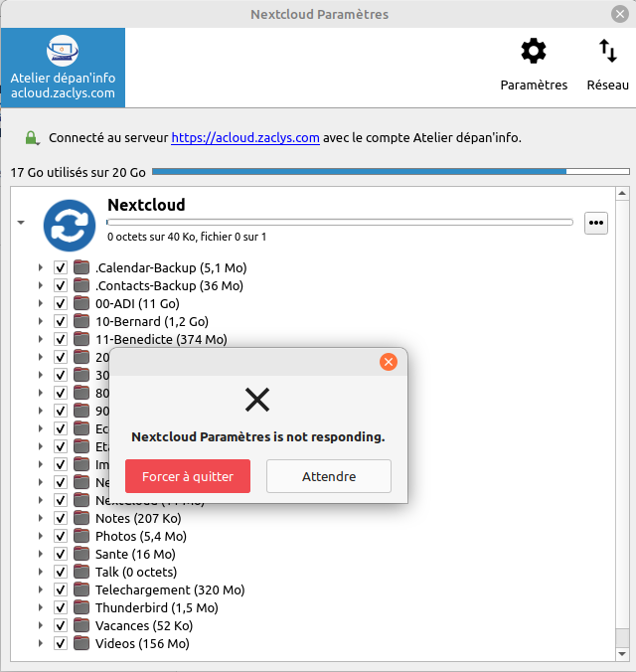This screenshot has height=672, width=636.
Task: Expand the Telechargement folder
Action: pos(41,589)
